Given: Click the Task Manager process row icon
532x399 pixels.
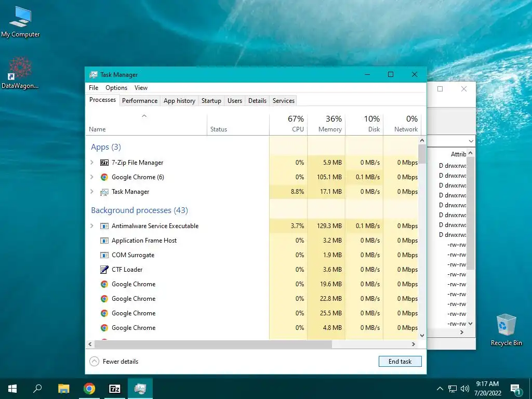Looking at the screenshot, I should coord(104,192).
